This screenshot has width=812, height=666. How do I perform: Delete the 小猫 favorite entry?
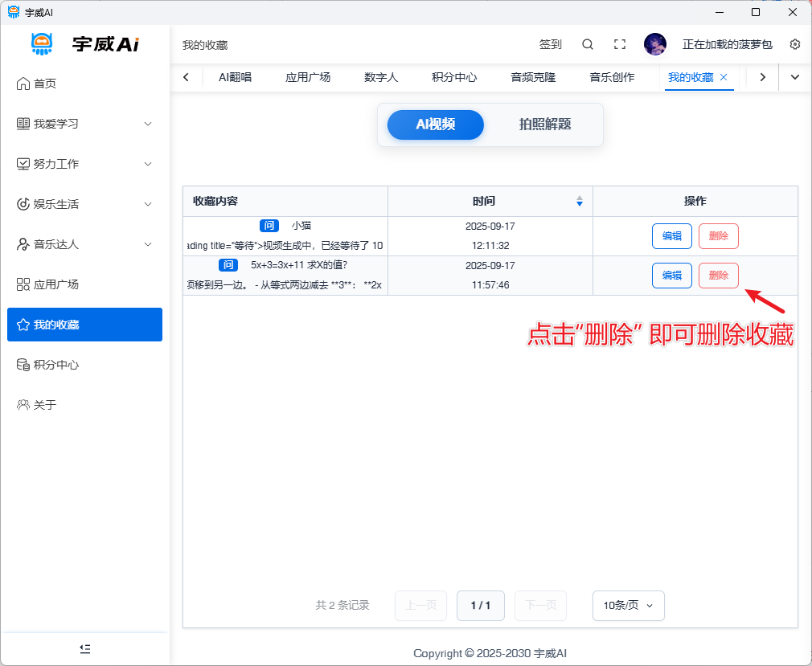point(718,236)
